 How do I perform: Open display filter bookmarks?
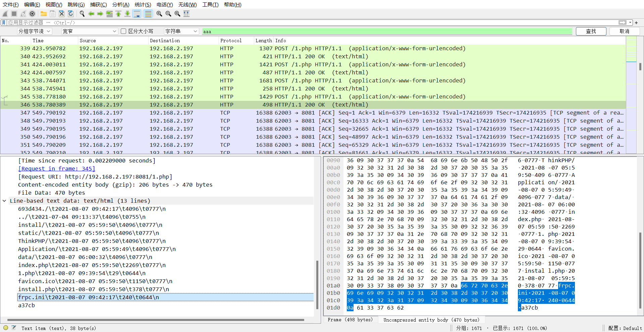click(4, 22)
